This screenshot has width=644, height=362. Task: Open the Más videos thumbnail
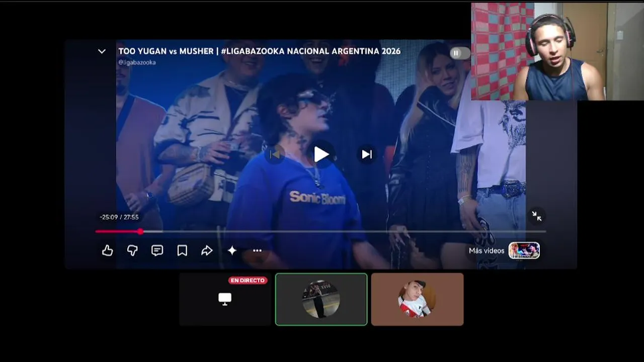coord(524,250)
